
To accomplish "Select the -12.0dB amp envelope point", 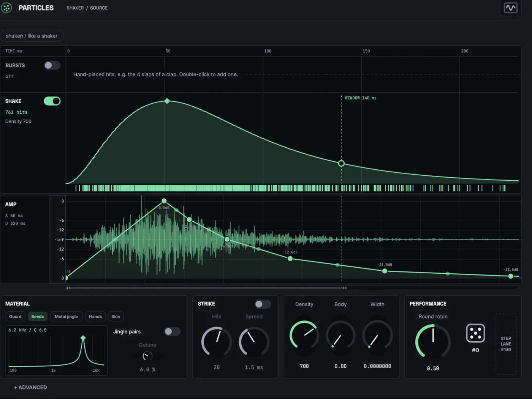I will pos(290,259).
